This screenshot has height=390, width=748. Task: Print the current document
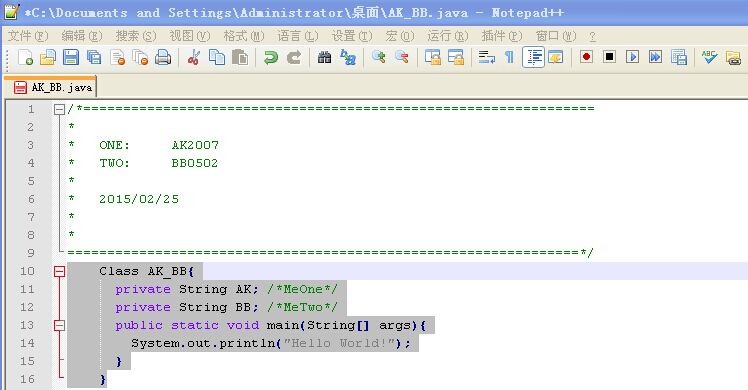[x=163, y=57]
